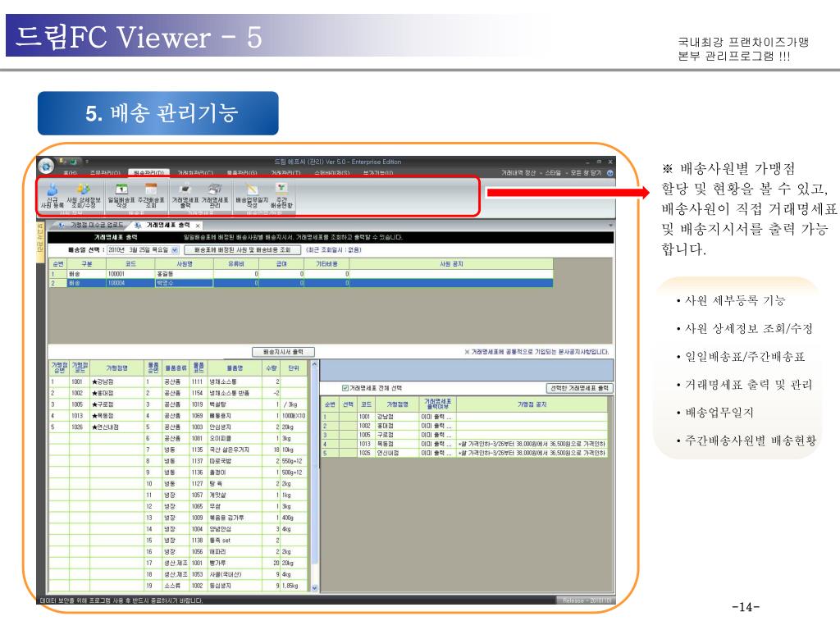Viewport: 840px width, 630px height.
Task: Click 홍대점 row in statement grid
Action: click(x=464, y=426)
